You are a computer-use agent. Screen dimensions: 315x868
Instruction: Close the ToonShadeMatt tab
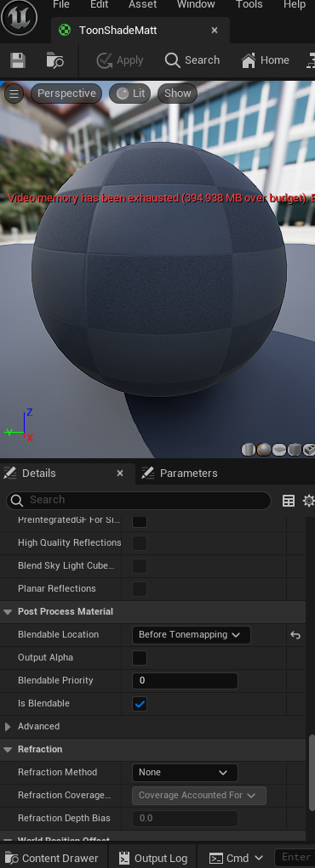point(215,31)
